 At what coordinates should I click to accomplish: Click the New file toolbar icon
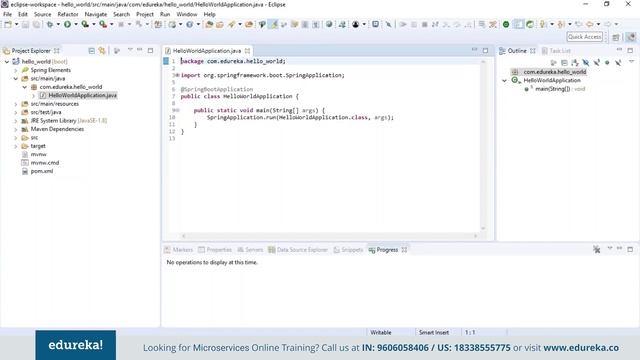[8, 24]
